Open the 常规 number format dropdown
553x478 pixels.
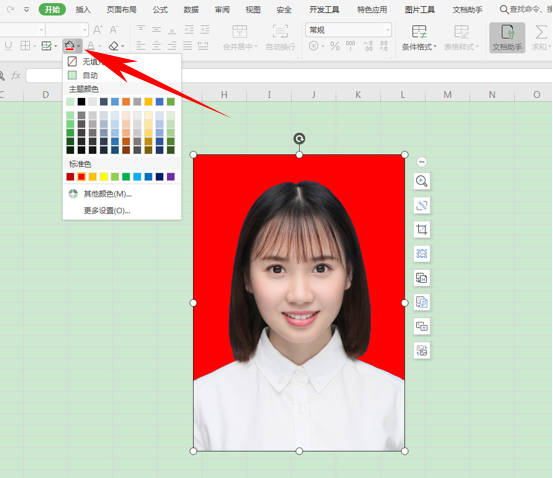click(348, 30)
